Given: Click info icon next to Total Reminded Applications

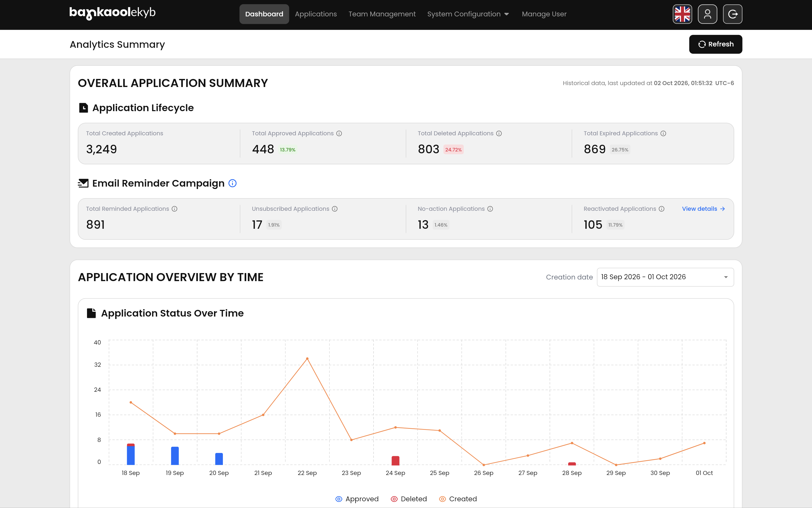Looking at the screenshot, I should (174, 209).
